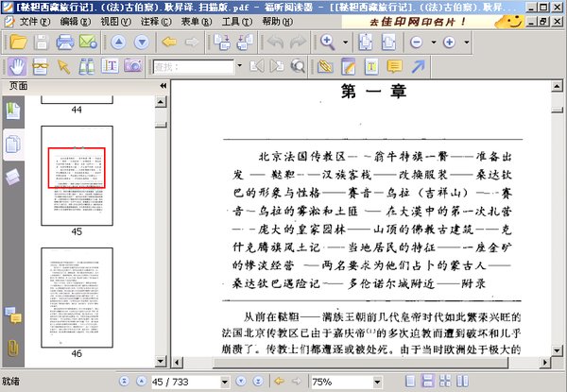Open the 编辑(E) menu

(76, 22)
